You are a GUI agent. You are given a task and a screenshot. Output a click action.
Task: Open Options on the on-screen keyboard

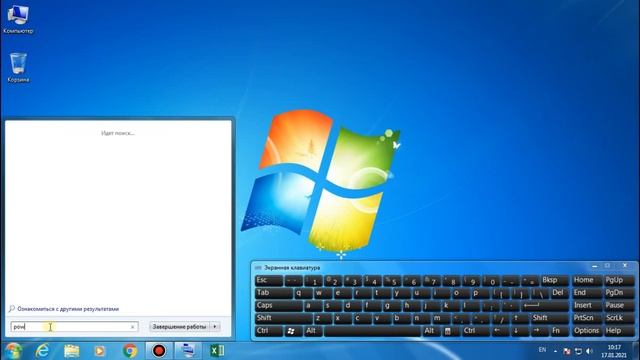(x=587, y=331)
